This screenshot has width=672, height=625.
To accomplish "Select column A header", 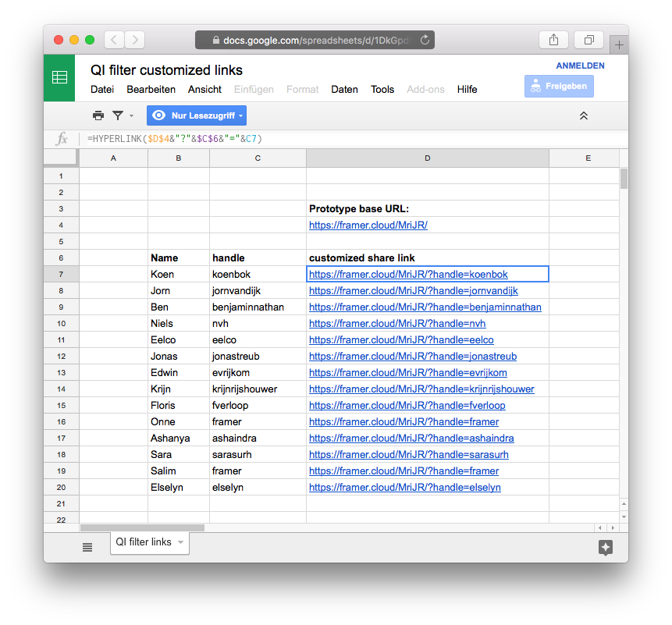I will click(114, 158).
